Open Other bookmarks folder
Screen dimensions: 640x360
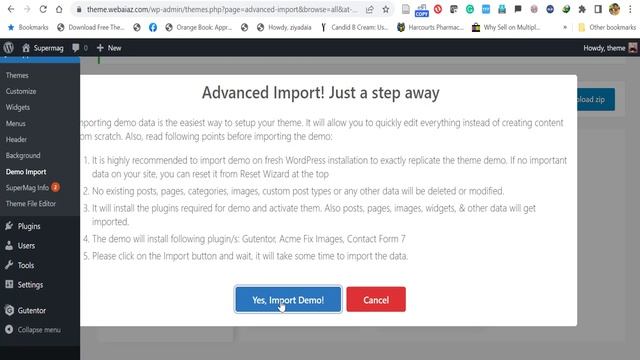point(607,27)
